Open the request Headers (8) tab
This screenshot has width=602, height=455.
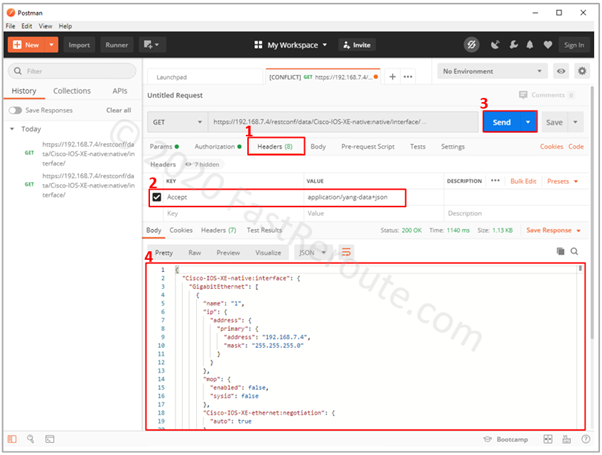[x=275, y=146]
